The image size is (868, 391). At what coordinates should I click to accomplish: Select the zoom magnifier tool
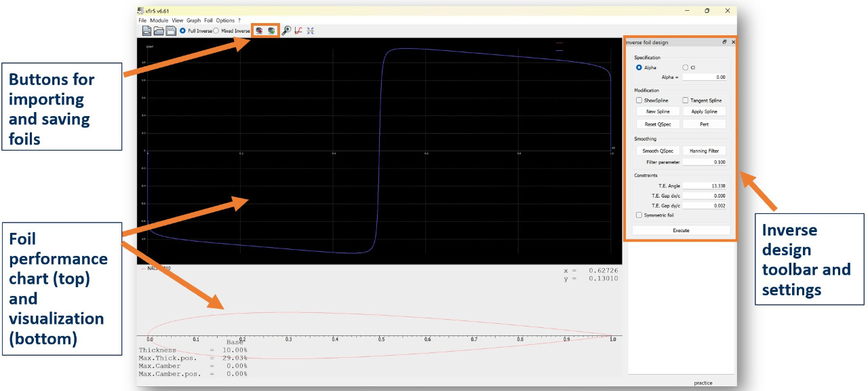pos(286,31)
